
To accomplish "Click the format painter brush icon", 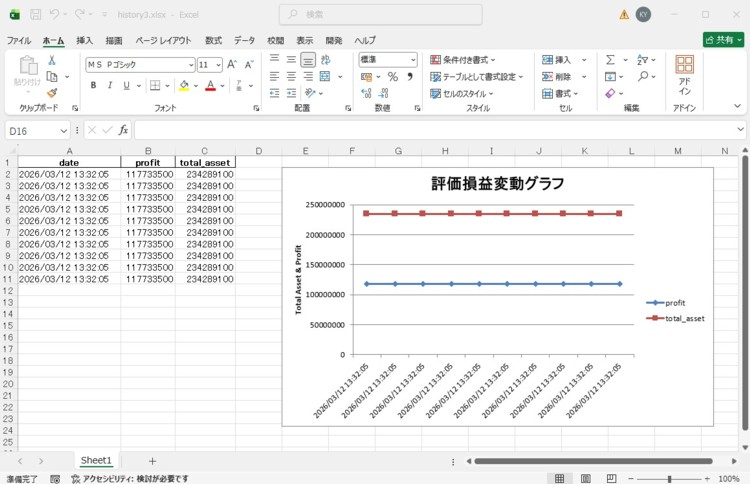I will [x=53, y=93].
